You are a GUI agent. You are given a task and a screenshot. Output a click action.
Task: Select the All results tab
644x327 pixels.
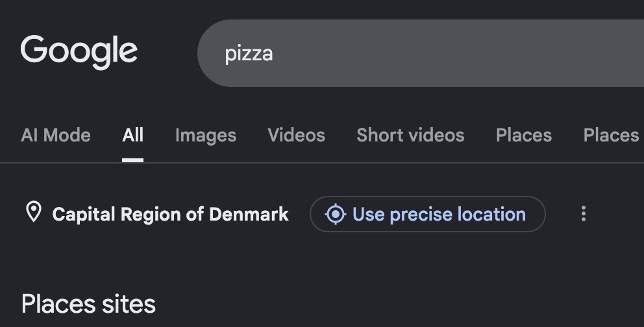point(132,136)
